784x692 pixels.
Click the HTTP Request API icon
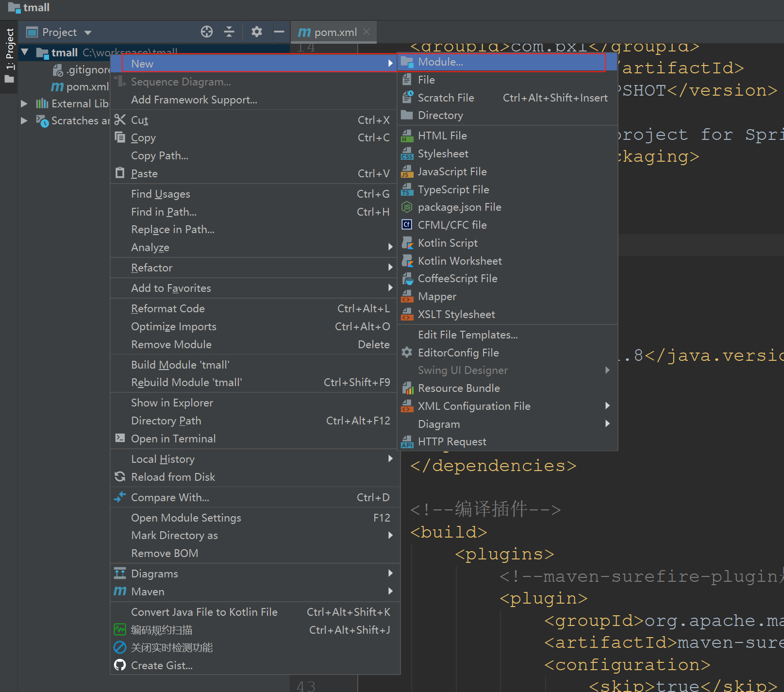(x=407, y=441)
